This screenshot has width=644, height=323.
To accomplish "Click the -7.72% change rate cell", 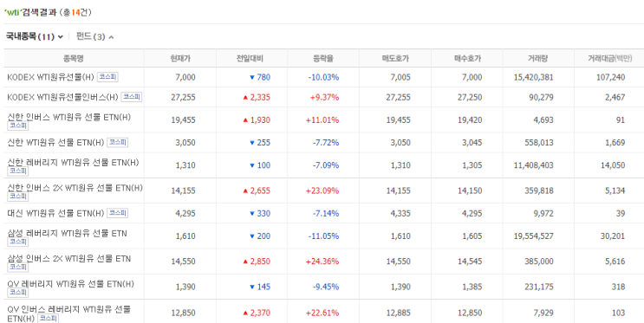I will pos(326,142).
